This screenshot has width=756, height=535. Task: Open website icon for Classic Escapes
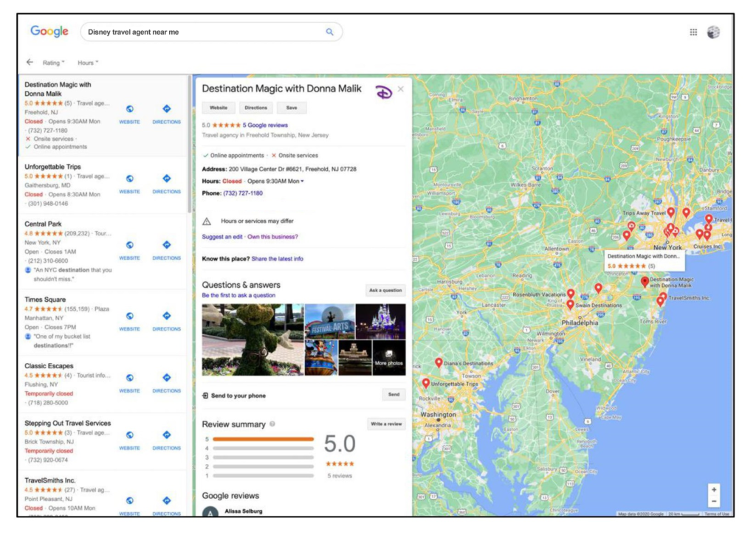coord(130,378)
